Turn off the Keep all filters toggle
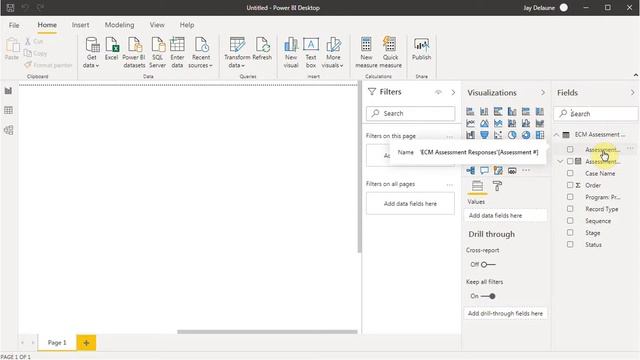Screen dimensions: 640x360 (x=488, y=296)
